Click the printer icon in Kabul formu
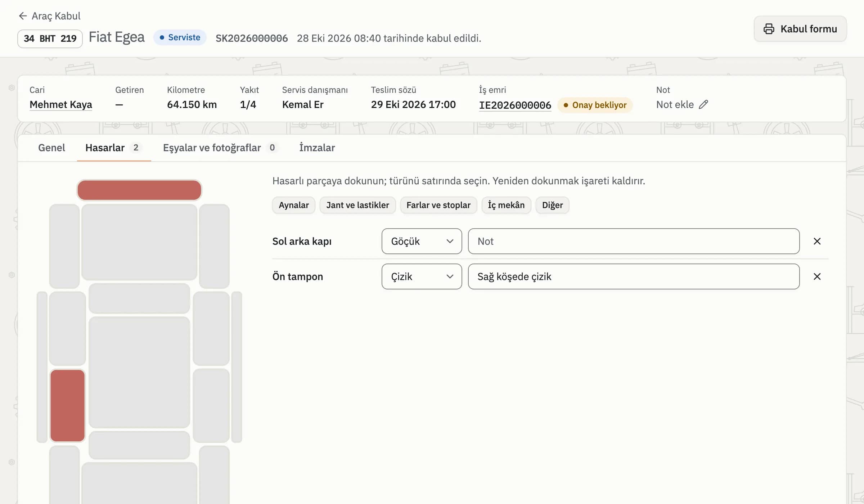The image size is (864, 504). click(769, 29)
